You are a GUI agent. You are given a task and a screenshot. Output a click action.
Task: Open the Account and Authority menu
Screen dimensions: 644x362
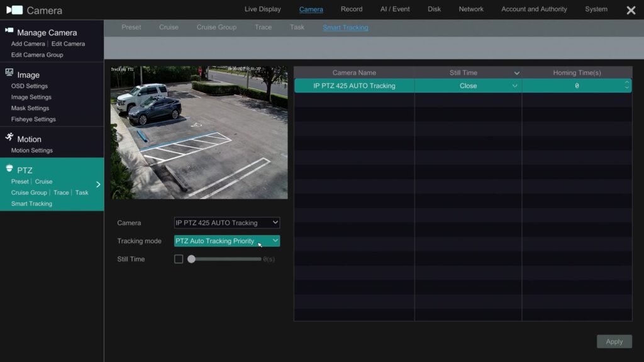point(534,9)
